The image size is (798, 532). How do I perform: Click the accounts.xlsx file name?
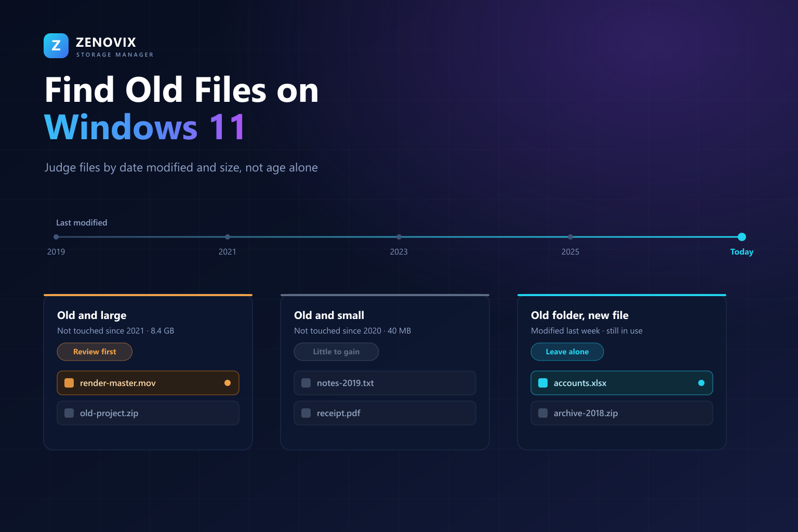coord(580,383)
